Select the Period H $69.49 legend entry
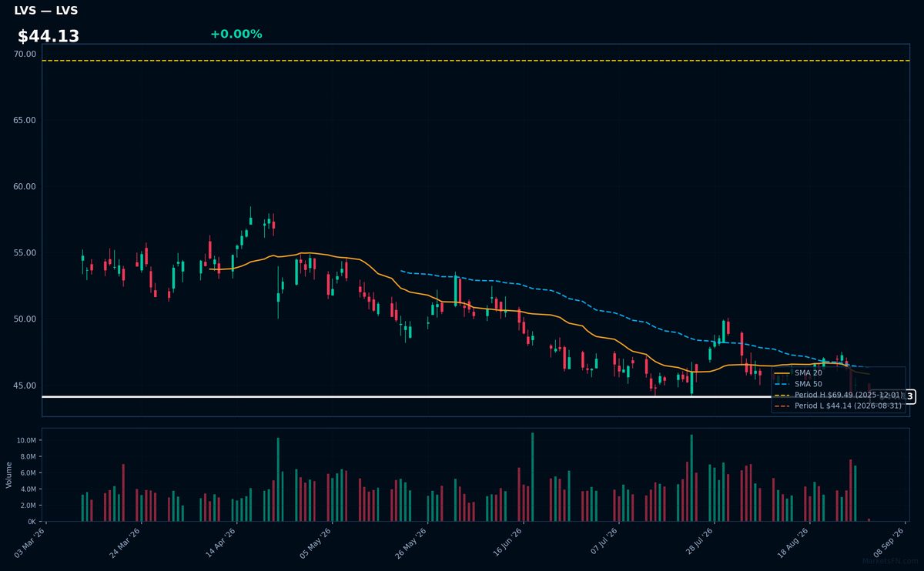Image resolution: width=924 pixels, height=571 pixels. [839, 394]
